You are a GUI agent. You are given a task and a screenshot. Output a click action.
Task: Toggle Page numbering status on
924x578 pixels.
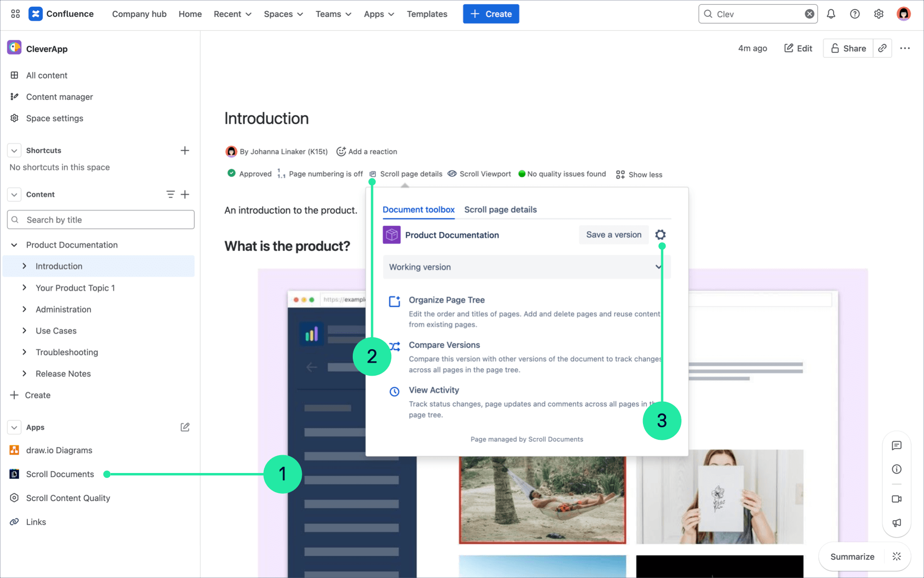pos(320,174)
